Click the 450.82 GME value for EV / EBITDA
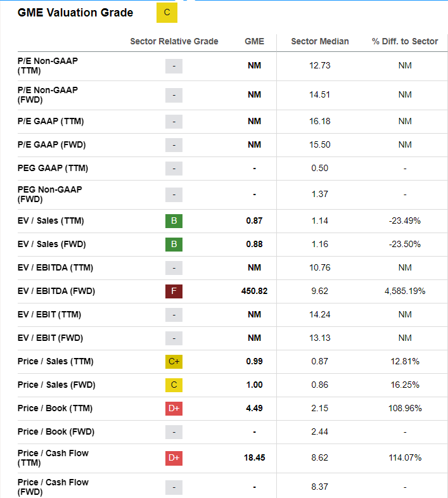Screen dimensions: 448x498 pyautogui.click(x=254, y=291)
